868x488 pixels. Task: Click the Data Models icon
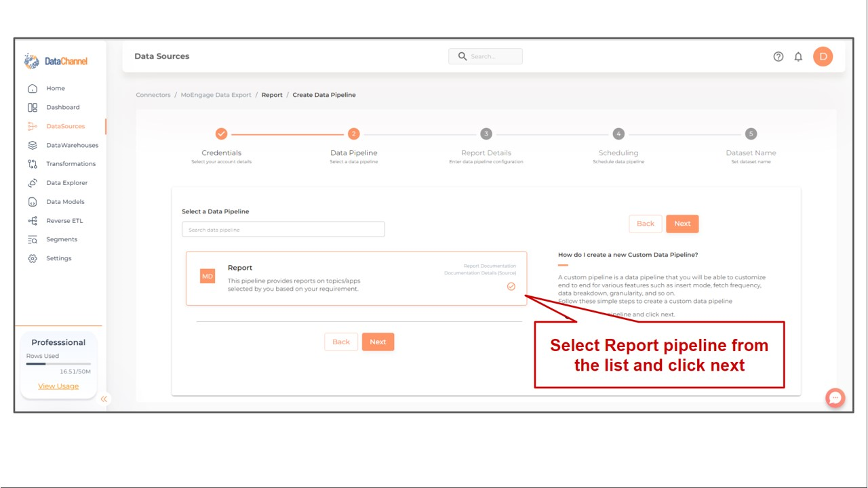click(x=33, y=202)
